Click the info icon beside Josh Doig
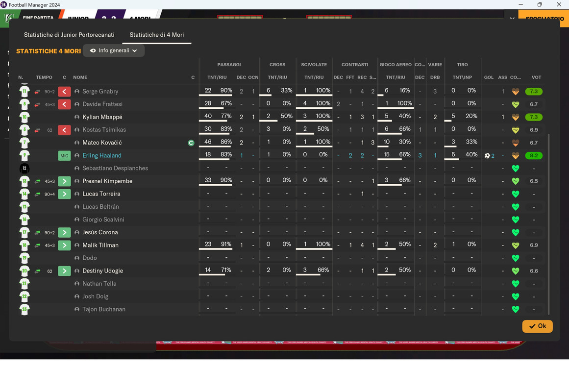The height and width of the screenshot is (392, 569). click(x=77, y=296)
